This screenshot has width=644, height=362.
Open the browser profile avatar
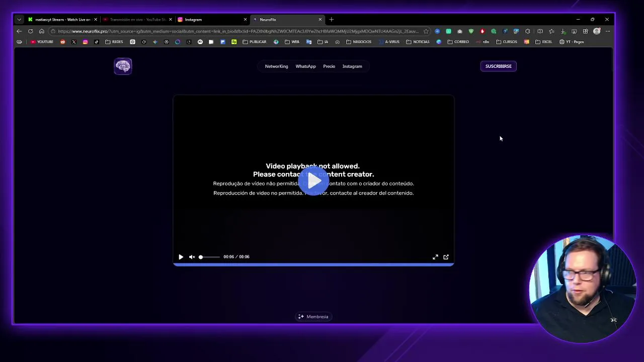[597, 31]
